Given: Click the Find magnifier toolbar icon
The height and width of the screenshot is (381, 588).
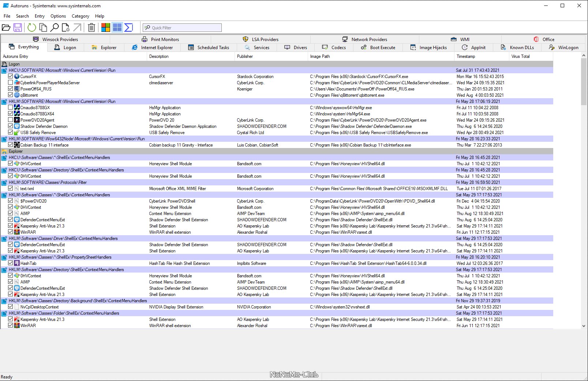Looking at the screenshot, I should [x=55, y=27].
